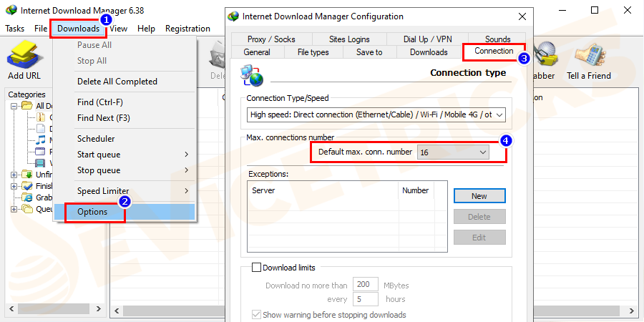The height and width of the screenshot is (322, 644).
Task: Expand the Speed Limiter submenu
Action: point(134,191)
